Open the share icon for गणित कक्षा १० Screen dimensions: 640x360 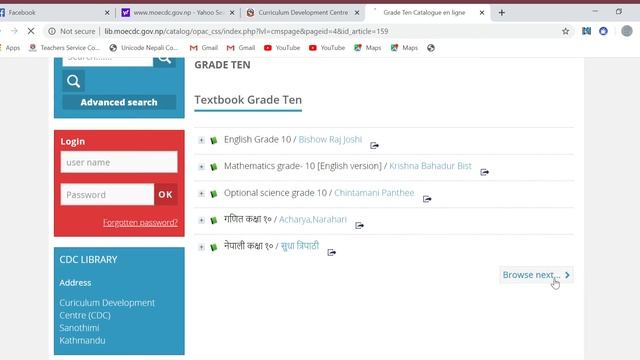(x=359, y=225)
